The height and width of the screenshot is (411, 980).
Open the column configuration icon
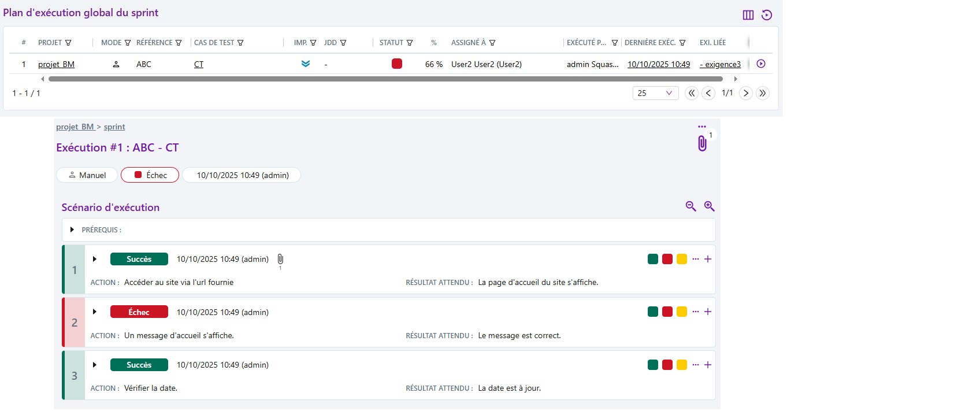748,15
